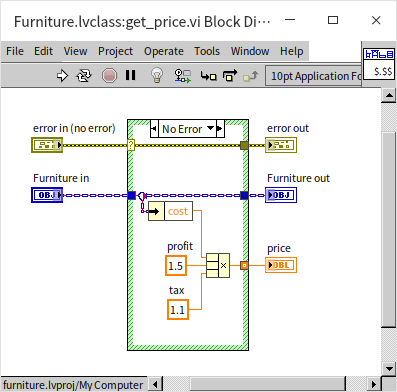Screen dimensions: 397x392
Task: Click the Compound Arithmetic multiply node
Action: pyautogui.click(x=218, y=265)
